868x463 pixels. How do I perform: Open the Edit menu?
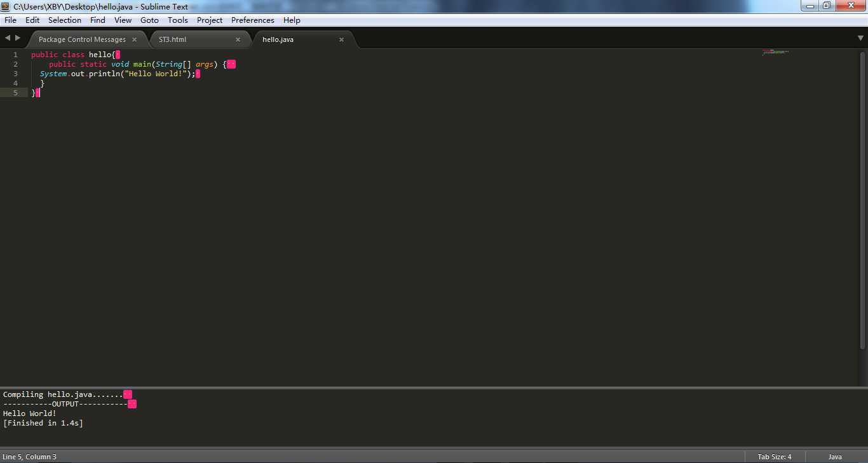(x=32, y=20)
